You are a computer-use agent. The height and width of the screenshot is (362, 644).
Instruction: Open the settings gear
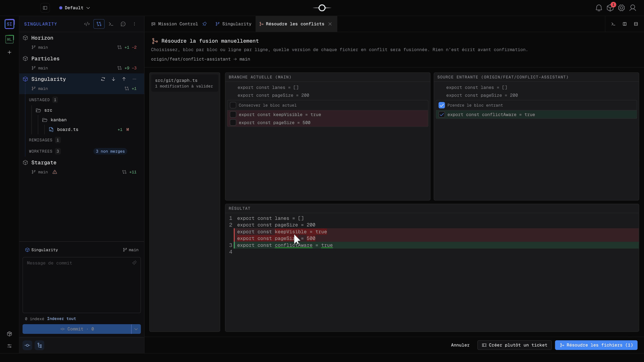(x=621, y=8)
